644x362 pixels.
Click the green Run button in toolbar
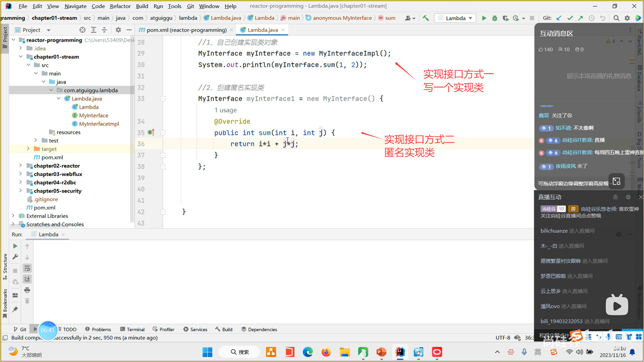[x=484, y=18]
